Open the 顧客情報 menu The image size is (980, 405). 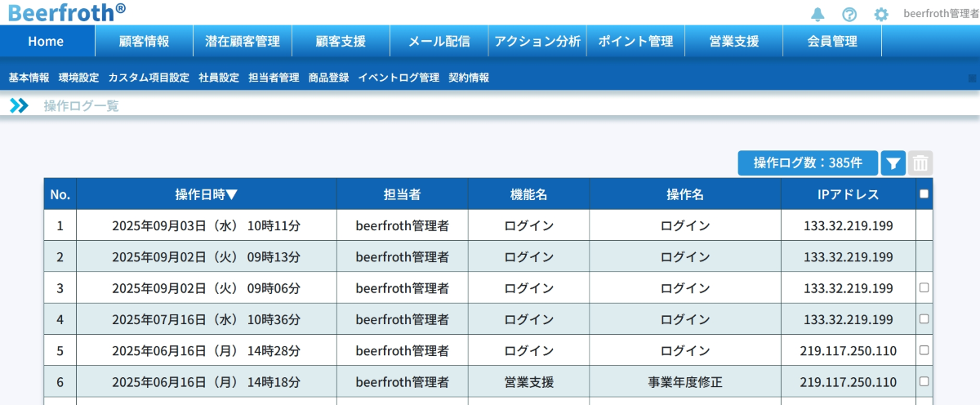point(144,42)
